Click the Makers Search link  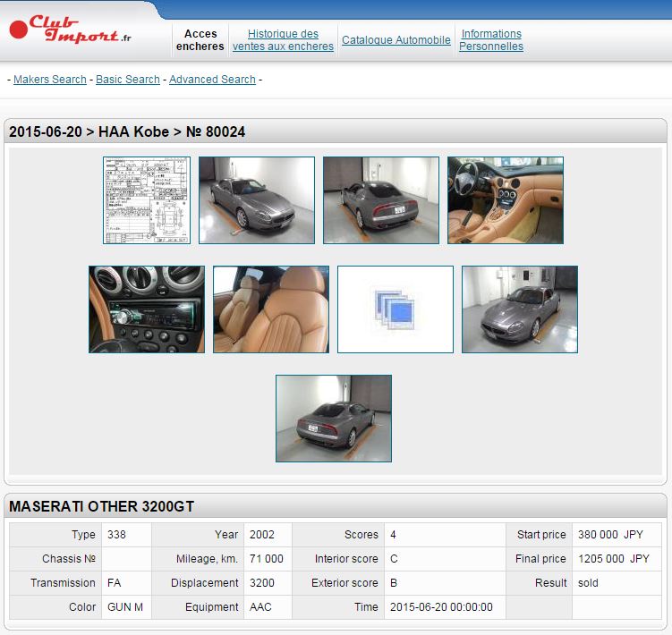(50, 80)
